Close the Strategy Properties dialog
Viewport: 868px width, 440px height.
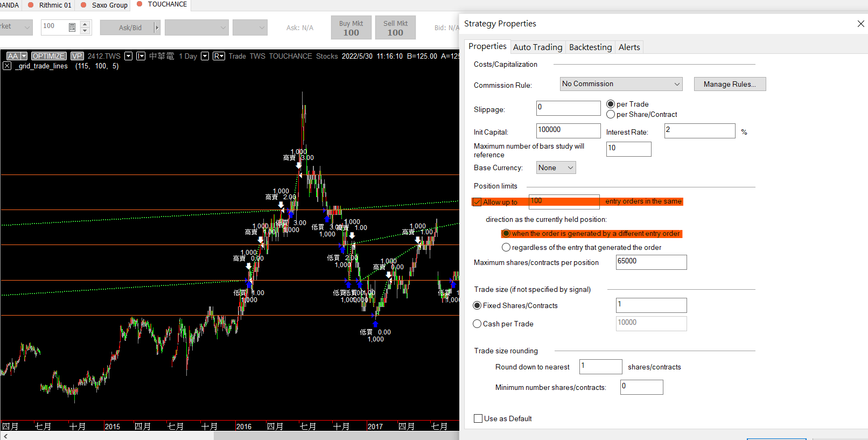point(860,24)
